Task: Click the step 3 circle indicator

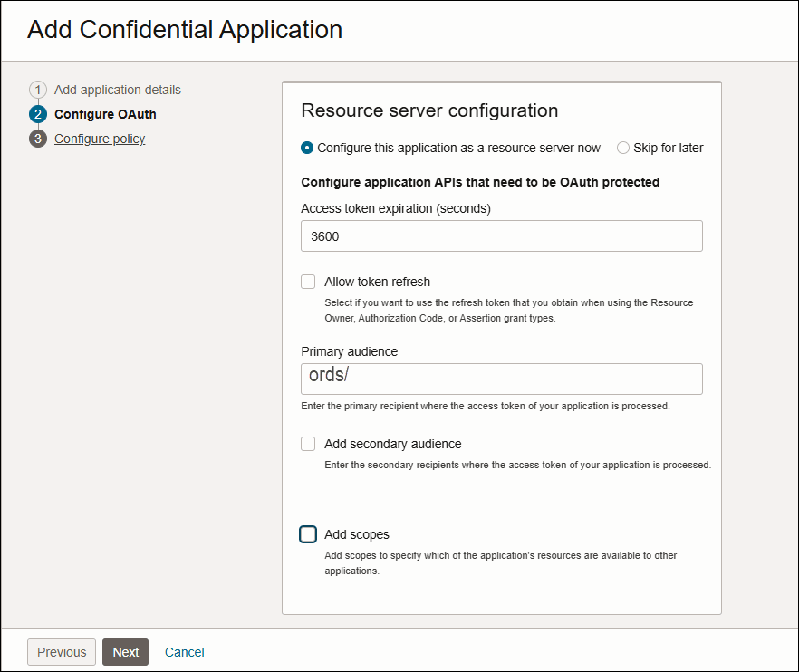Action: click(x=38, y=139)
